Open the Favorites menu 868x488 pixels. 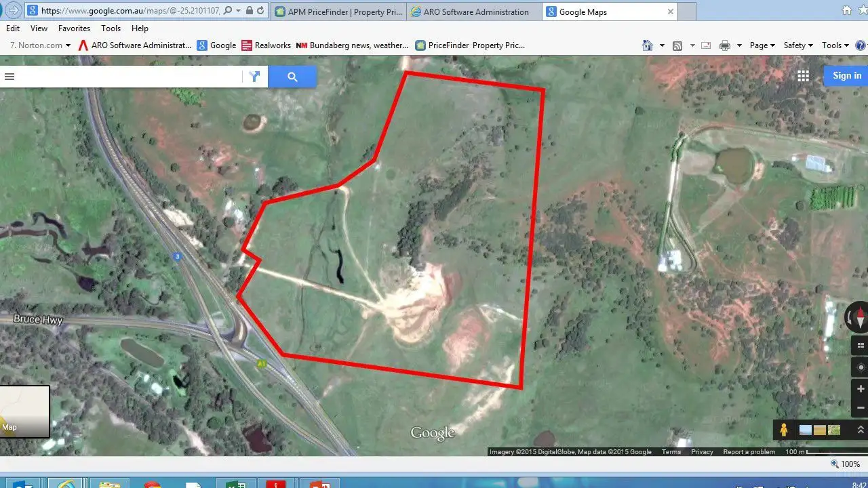click(74, 28)
